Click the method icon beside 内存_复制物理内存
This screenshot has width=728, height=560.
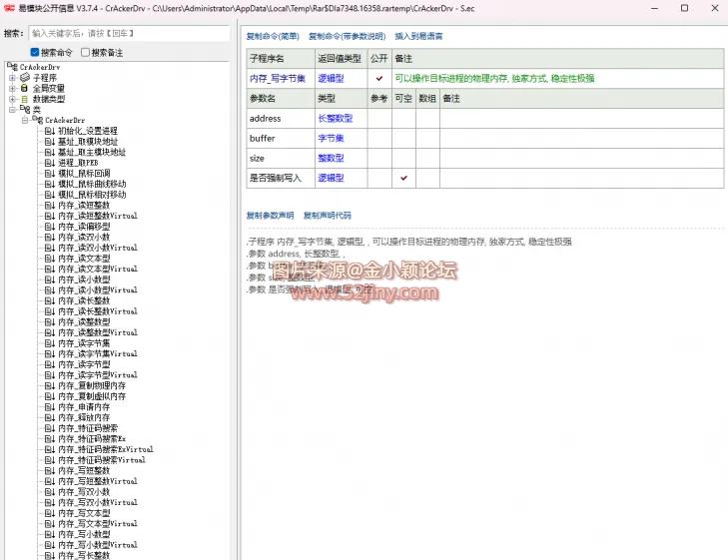[50, 386]
